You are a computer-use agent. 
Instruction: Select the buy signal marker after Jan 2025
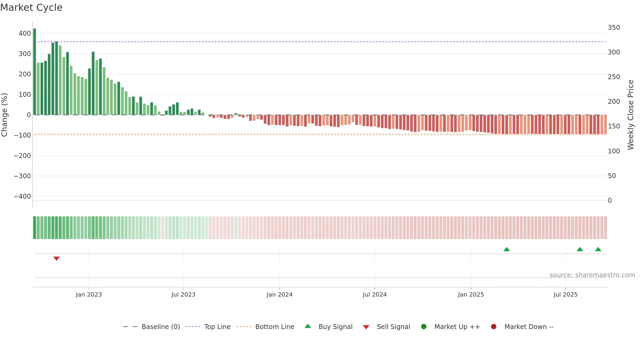coord(507,249)
